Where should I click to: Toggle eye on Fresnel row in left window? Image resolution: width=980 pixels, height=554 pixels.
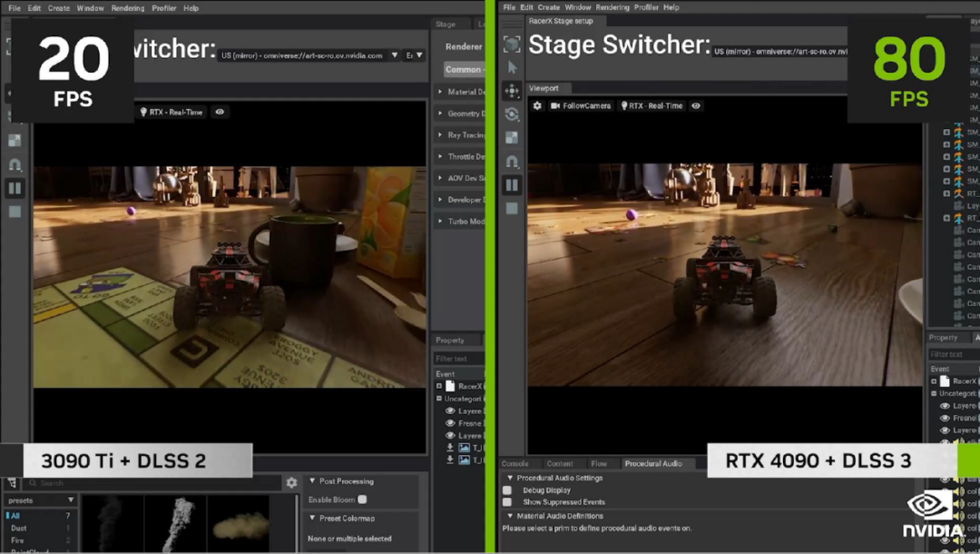tap(450, 423)
